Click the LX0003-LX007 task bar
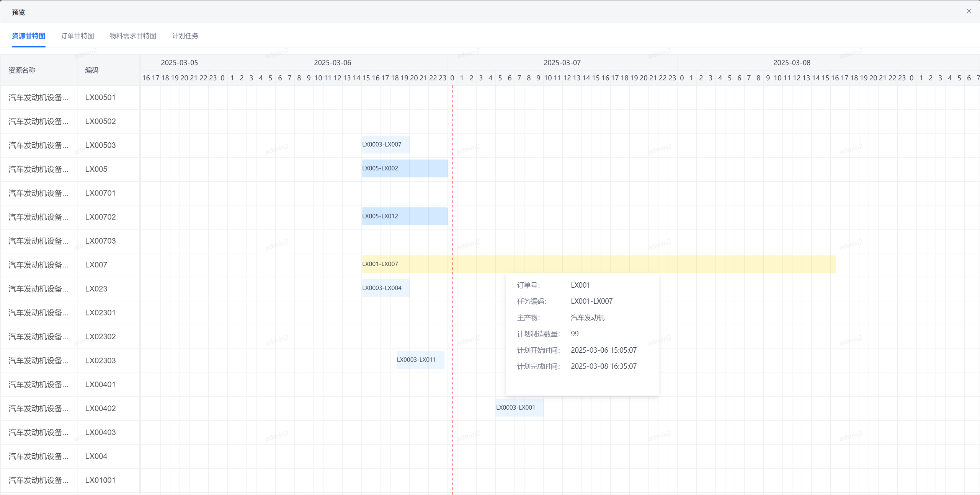Image resolution: width=980 pixels, height=495 pixels. click(x=385, y=145)
